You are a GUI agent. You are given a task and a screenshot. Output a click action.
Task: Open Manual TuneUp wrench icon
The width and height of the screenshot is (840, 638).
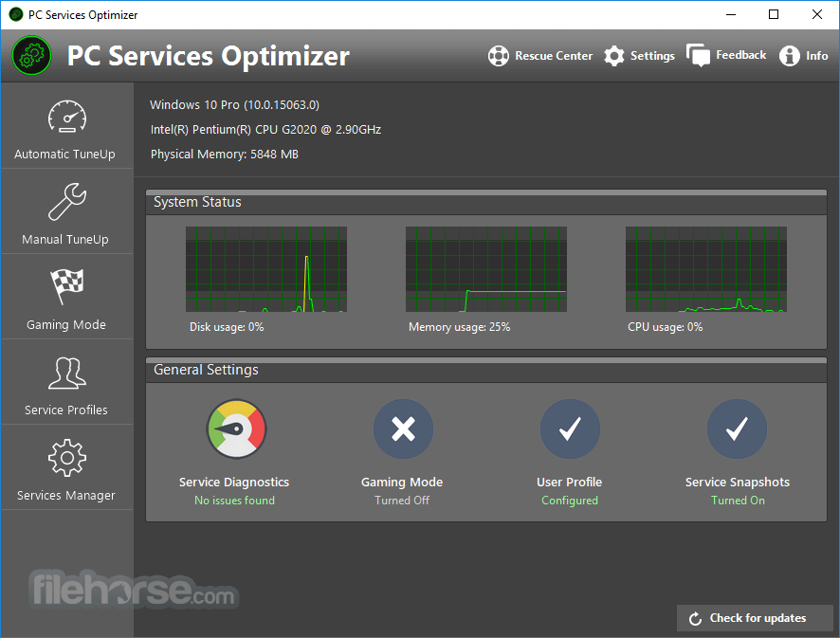[x=67, y=201]
